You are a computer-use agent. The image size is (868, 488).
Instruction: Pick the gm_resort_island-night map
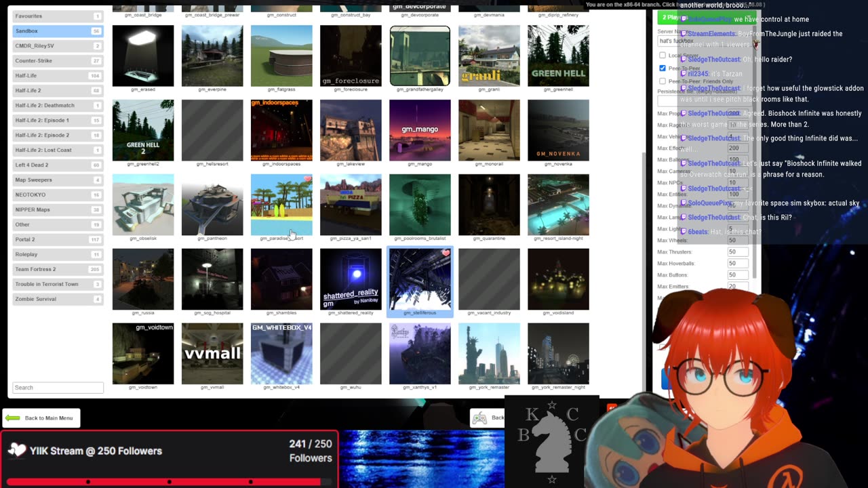tap(558, 205)
